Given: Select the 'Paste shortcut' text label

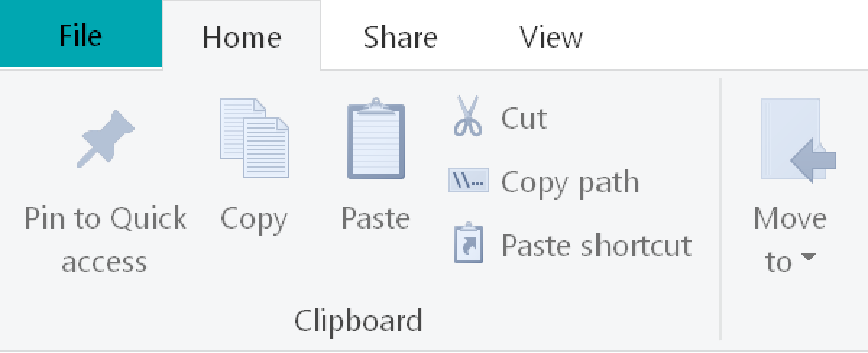Looking at the screenshot, I should (x=596, y=245).
